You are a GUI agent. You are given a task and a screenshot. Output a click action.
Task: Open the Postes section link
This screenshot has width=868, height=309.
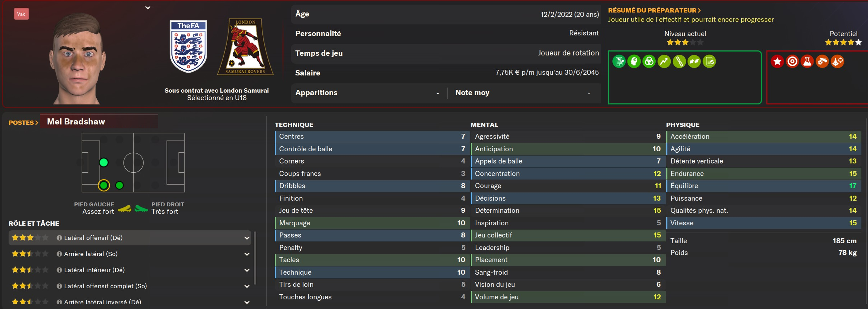(23, 122)
